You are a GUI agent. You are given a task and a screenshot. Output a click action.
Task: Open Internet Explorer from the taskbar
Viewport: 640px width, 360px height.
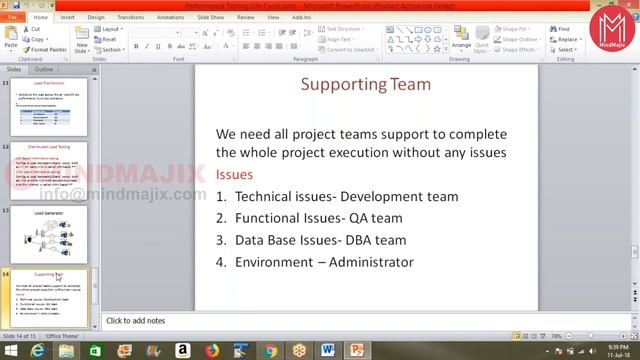point(38,351)
